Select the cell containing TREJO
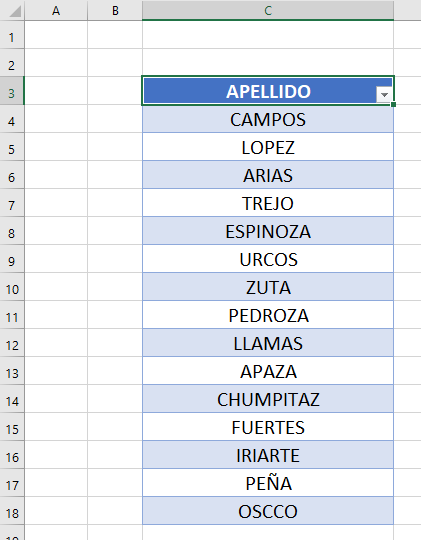Image resolution: width=421 pixels, height=540 pixels. pyautogui.click(x=268, y=203)
